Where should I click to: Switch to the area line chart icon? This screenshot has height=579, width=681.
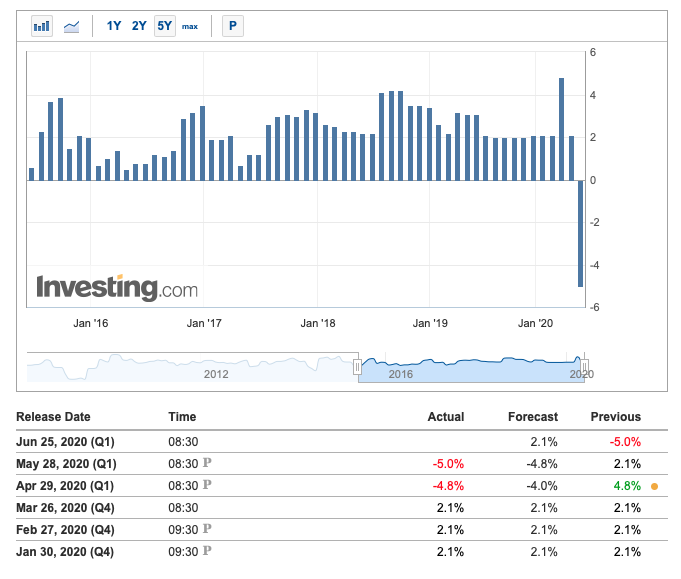pos(71,26)
